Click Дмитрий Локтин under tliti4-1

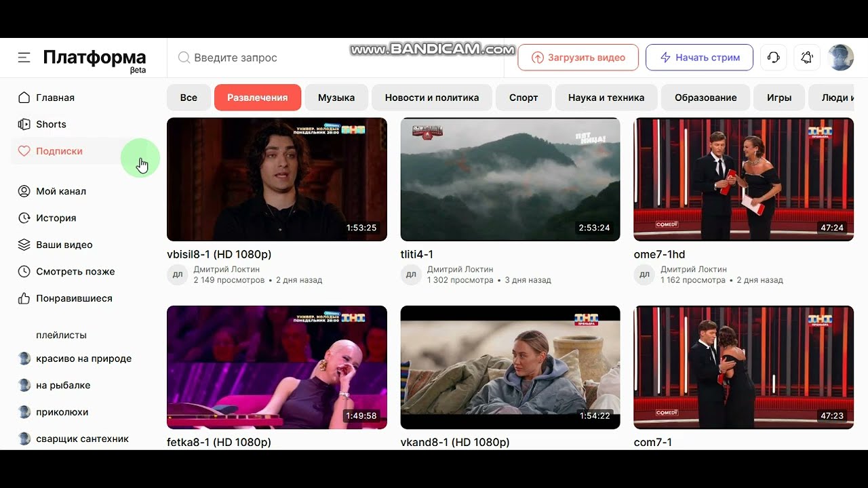click(460, 269)
